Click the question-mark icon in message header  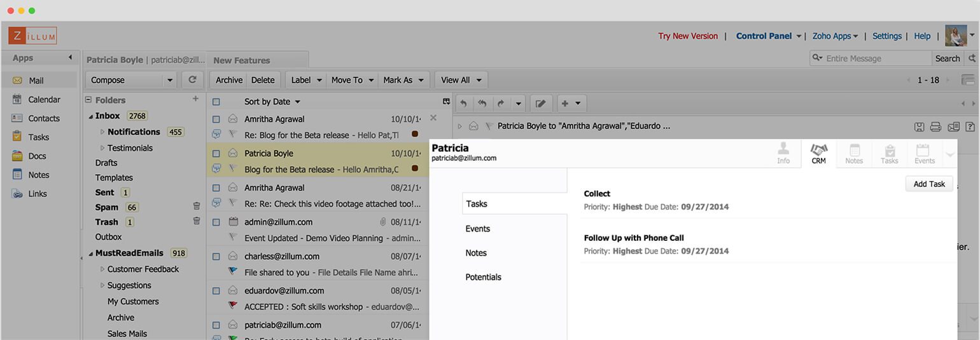970,126
